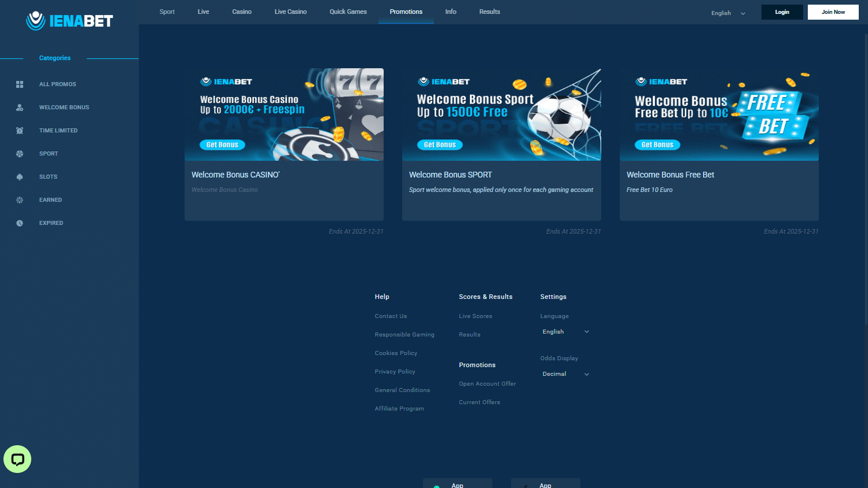
Task: Click the WELCOME BONUS person icon
Action: point(19,107)
